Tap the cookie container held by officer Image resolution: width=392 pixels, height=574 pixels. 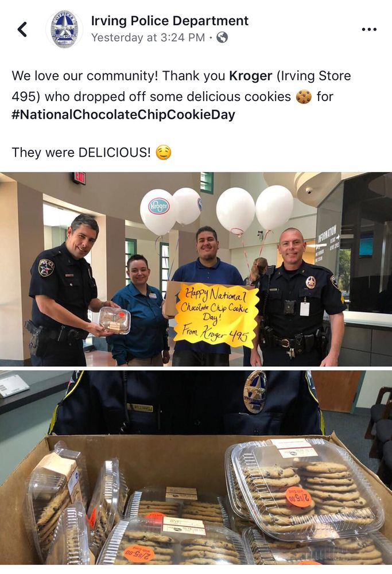(115, 320)
